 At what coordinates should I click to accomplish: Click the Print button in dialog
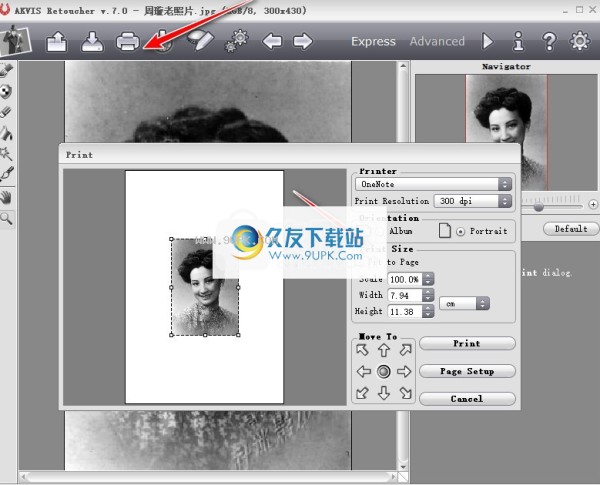click(467, 343)
